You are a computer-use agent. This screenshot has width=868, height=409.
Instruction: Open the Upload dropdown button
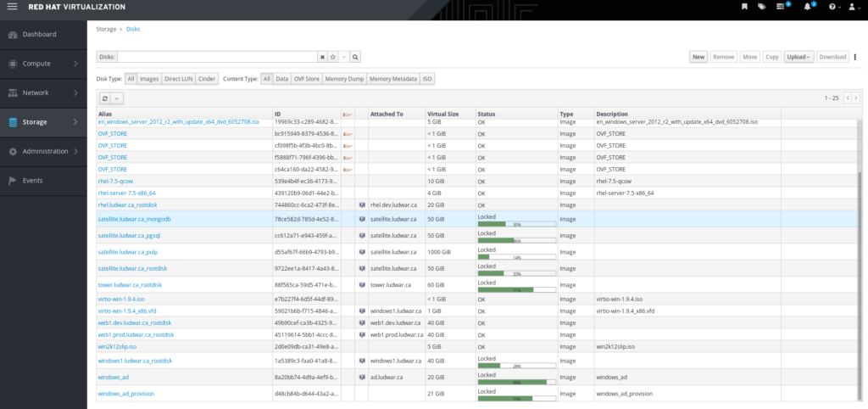coord(798,57)
